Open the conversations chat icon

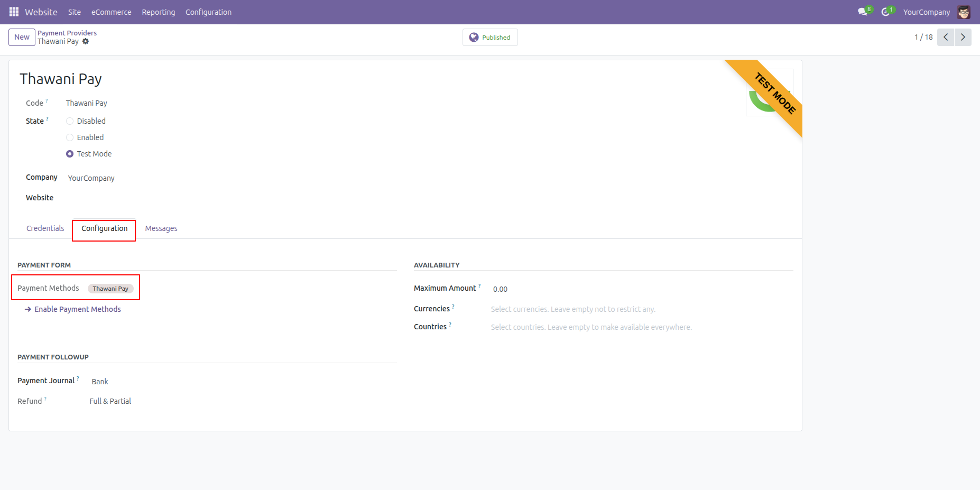click(x=863, y=12)
